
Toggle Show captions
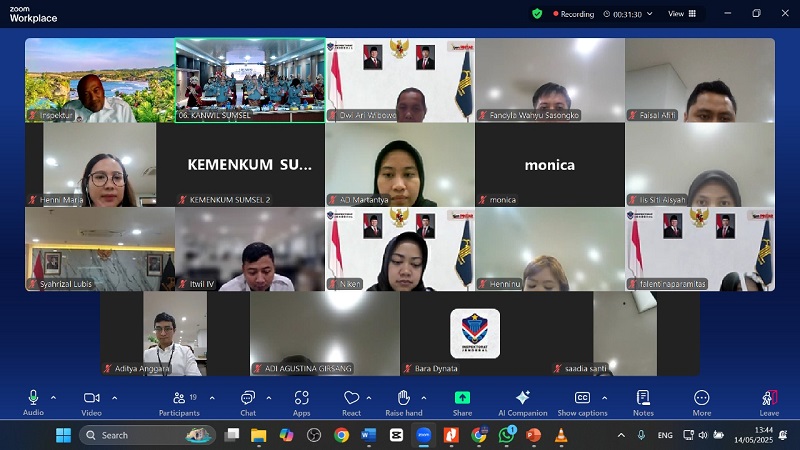pyautogui.click(x=582, y=403)
